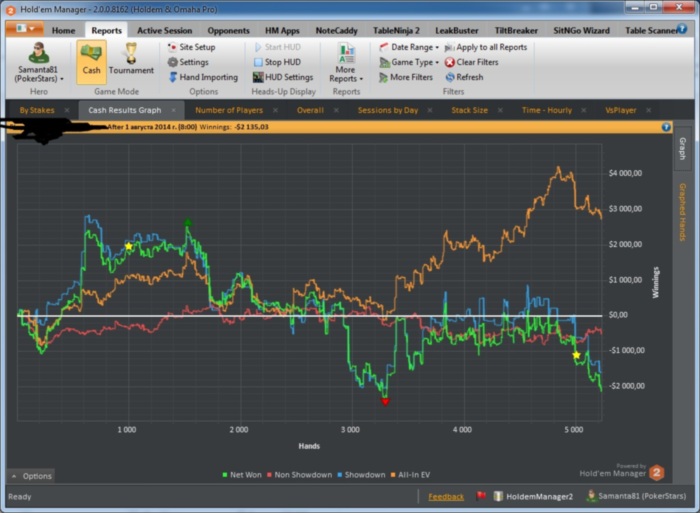Choose the Game Type filter
700x513 pixels.
tap(409, 62)
